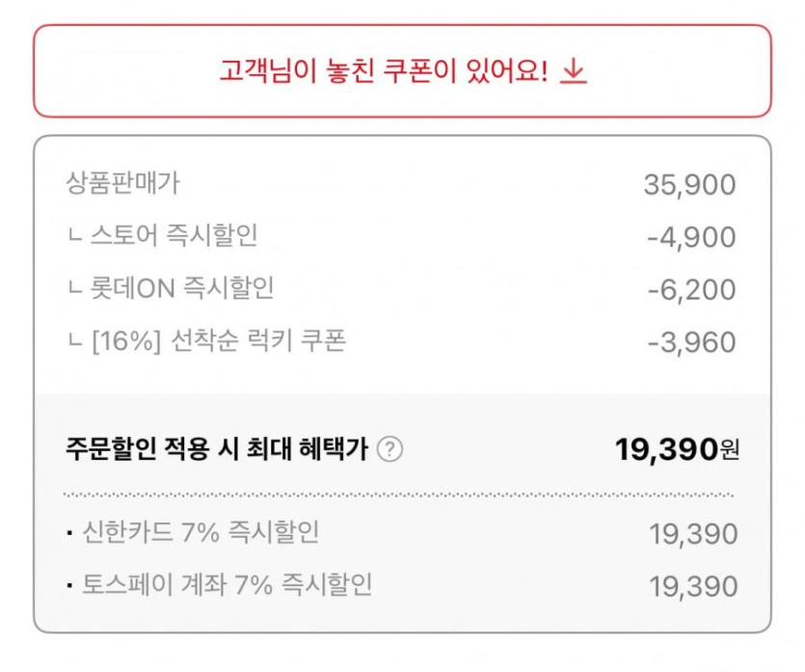Click the -6,200 discount amount
Image resolution: width=805 pixels, height=672 pixels.
click(688, 289)
